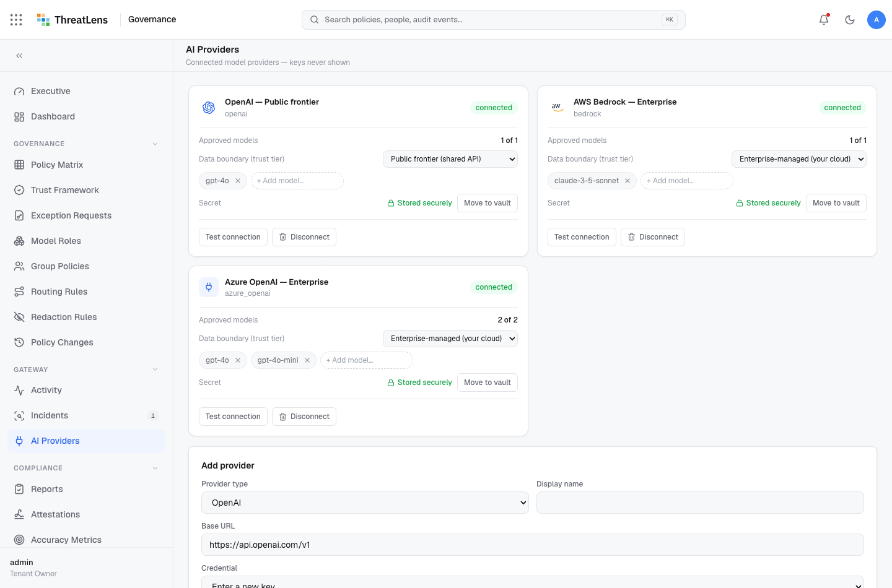Viewport: 892px width, 588px height.
Task: Click the Base URL field
Action: (x=533, y=545)
